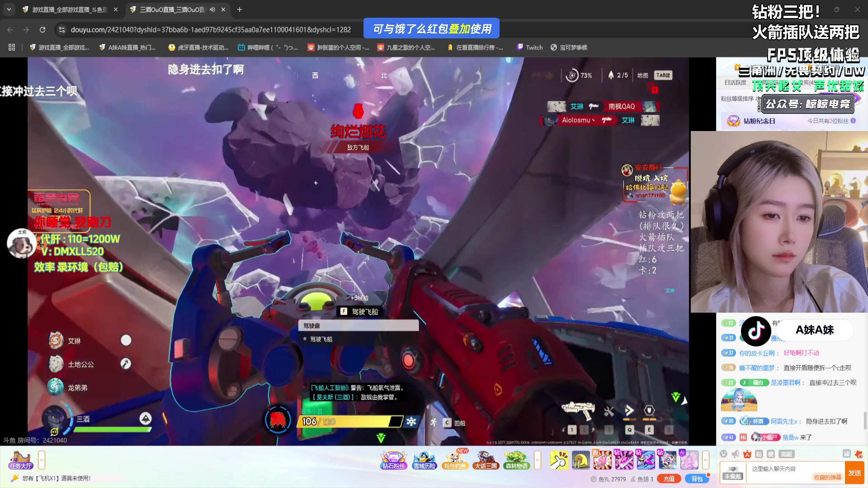This screenshot has width=868, height=488.
Task: Send the yellow hooded-figure gift
Action: [x=581, y=460]
